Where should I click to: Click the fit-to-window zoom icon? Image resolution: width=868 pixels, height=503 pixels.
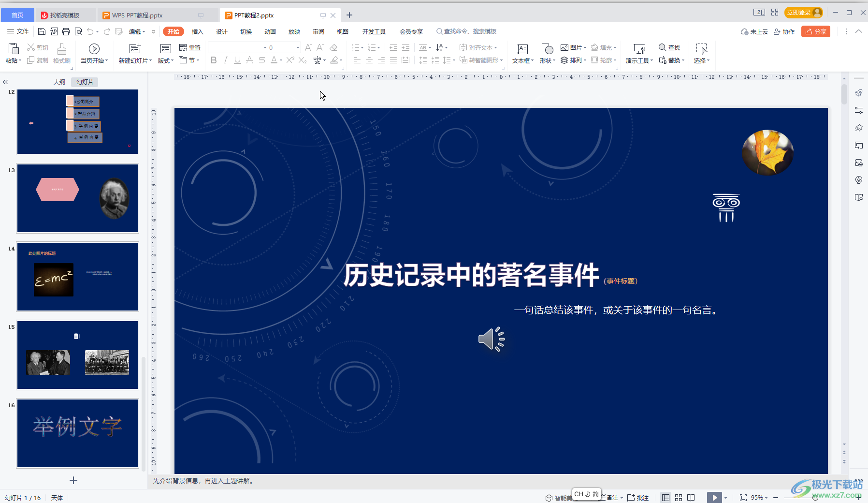(x=743, y=498)
